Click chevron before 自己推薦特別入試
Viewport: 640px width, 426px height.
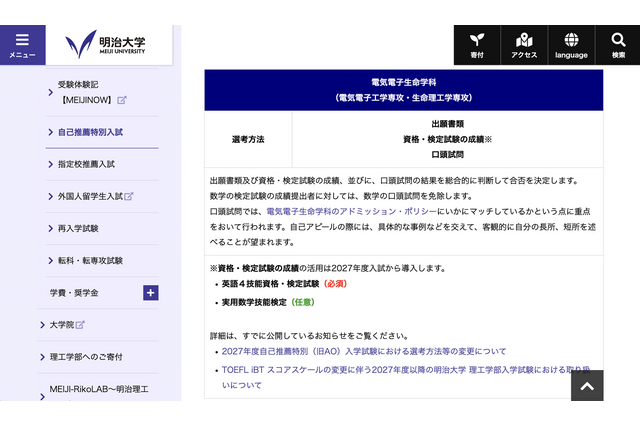(x=51, y=132)
